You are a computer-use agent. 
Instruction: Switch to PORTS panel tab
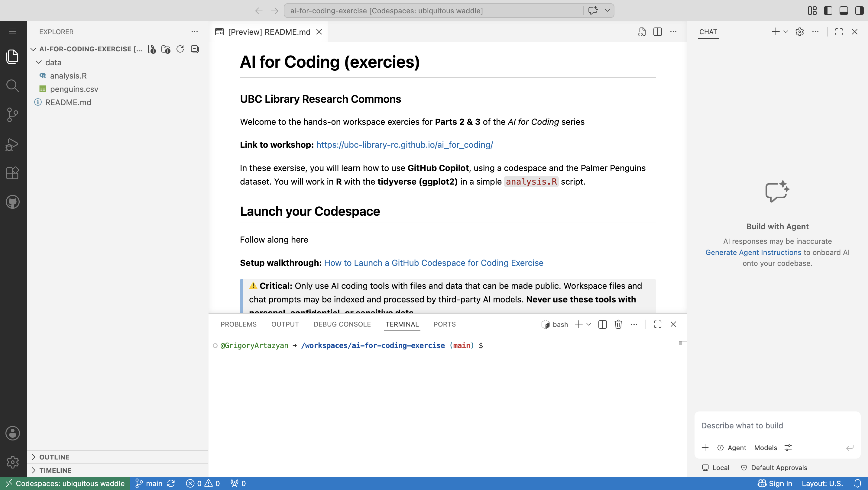click(445, 324)
